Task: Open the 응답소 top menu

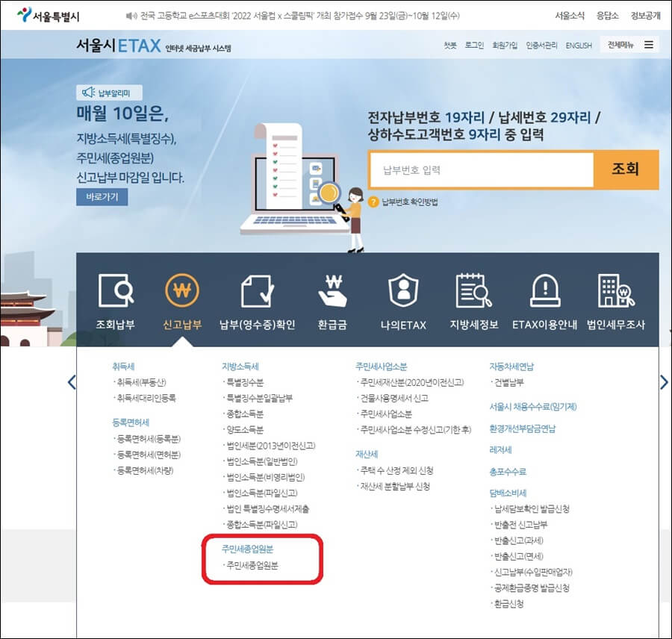Action: pos(607,16)
